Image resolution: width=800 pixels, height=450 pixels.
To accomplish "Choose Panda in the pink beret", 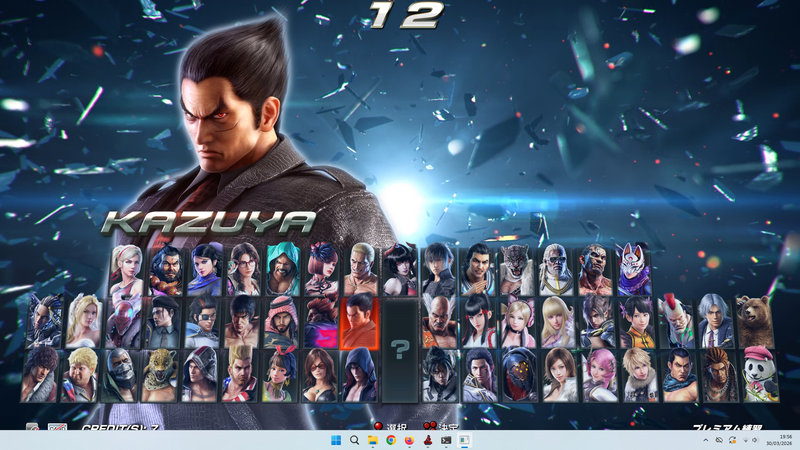I will coord(760,376).
